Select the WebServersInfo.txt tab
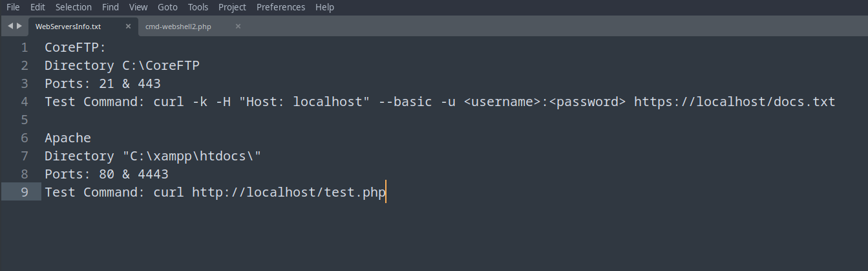This screenshot has height=271, width=868. tap(68, 27)
